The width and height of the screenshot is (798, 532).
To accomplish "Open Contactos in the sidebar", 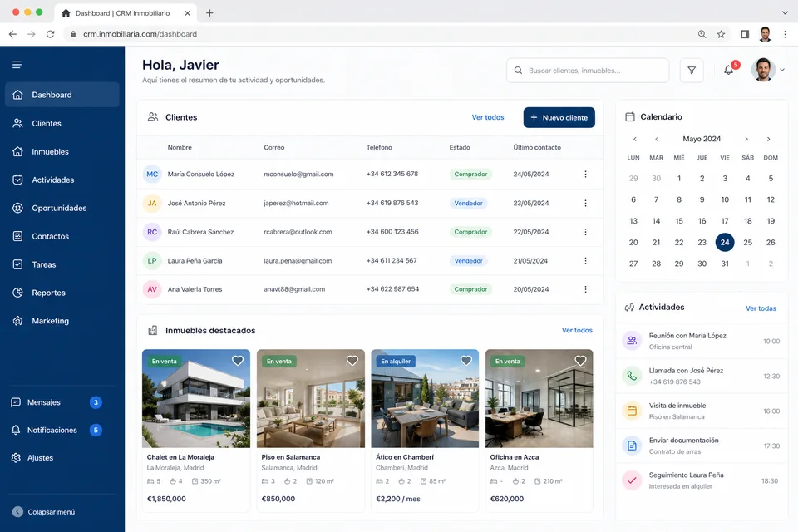I will [x=62, y=236].
